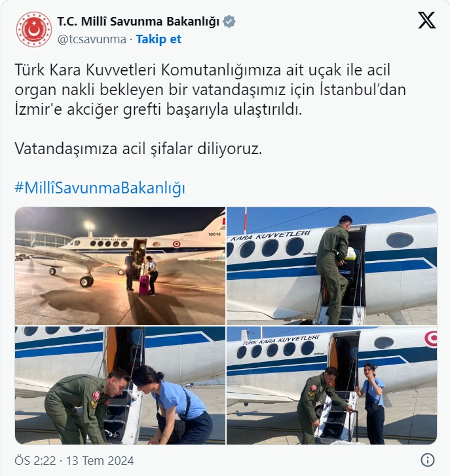Follow the account via Takip et

(159, 39)
